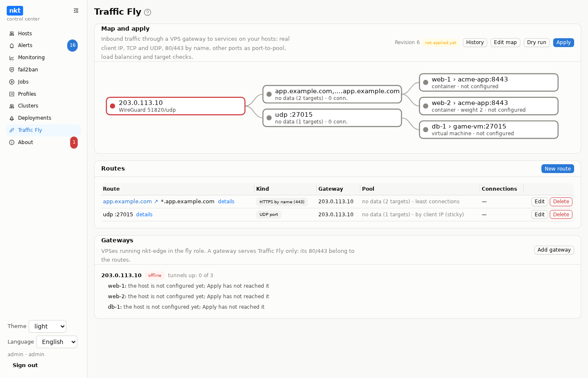The image size is (588, 378).
Task: Click the About info icon
Action: click(x=12, y=142)
